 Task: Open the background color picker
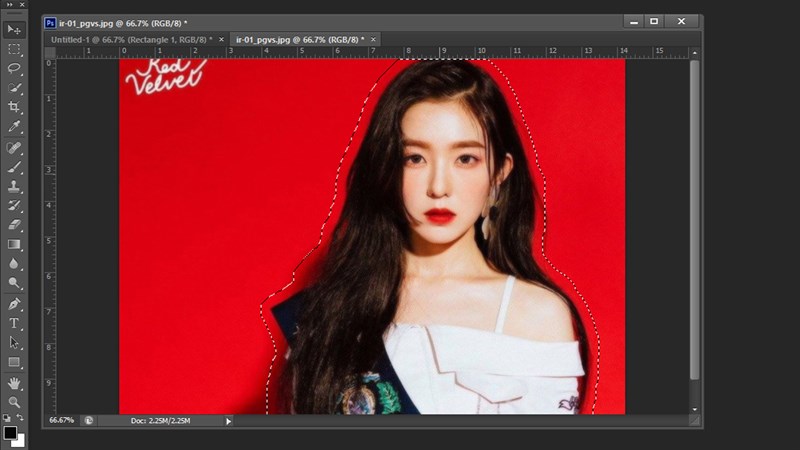tap(19, 442)
